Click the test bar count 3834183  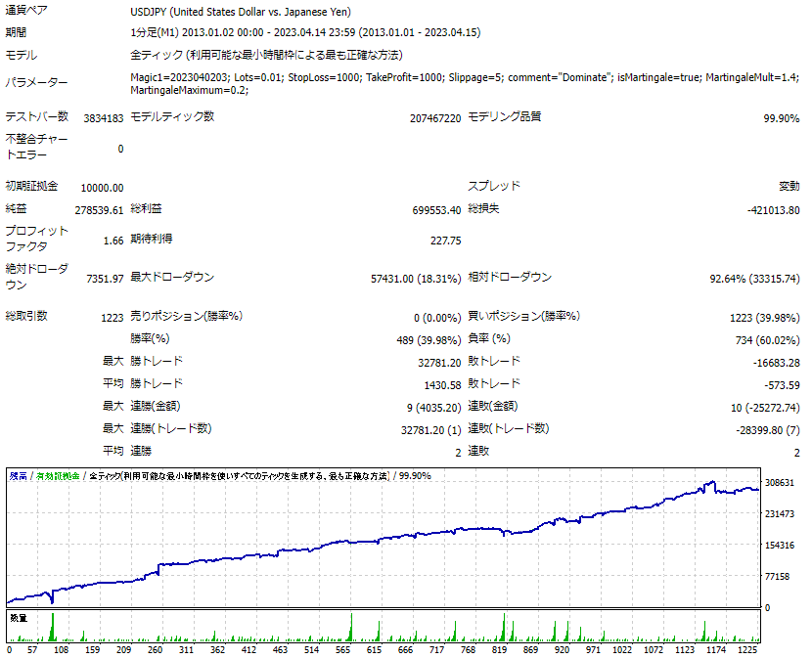[x=104, y=118]
